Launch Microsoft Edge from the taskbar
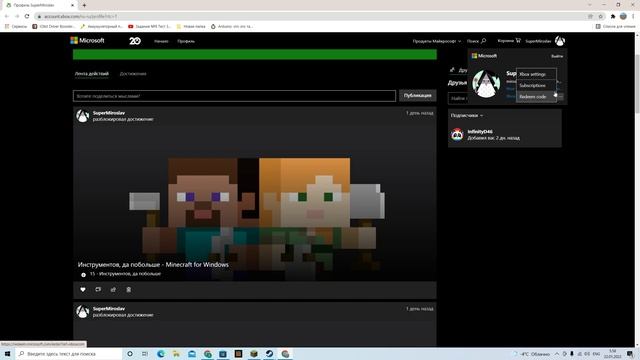Image resolution: width=640 pixels, height=360 pixels. pyautogui.click(x=161, y=353)
